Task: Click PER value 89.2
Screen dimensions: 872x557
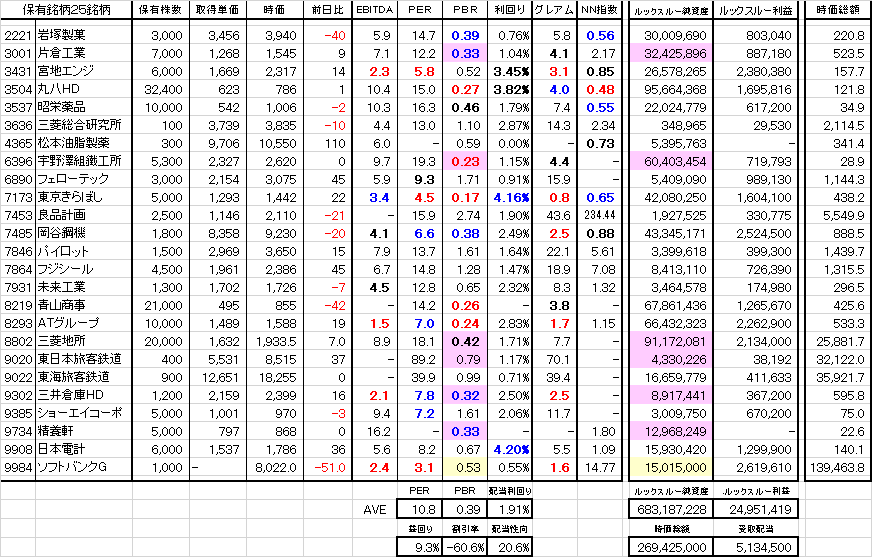Action: (423, 360)
